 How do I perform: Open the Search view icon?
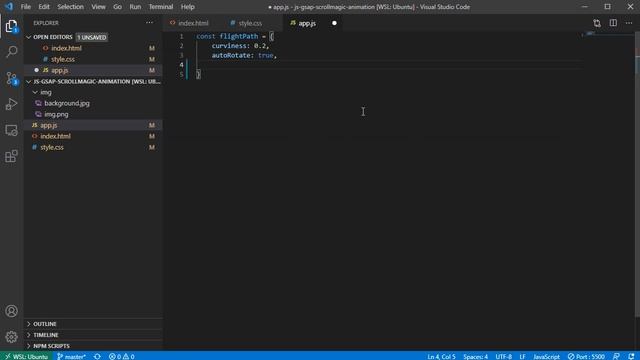11,52
